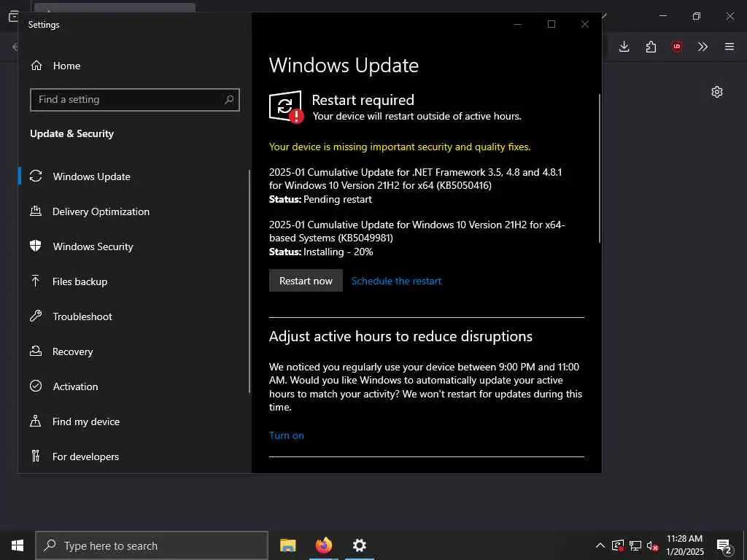
Task: Maximize the Settings window
Action: [x=551, y=24]
